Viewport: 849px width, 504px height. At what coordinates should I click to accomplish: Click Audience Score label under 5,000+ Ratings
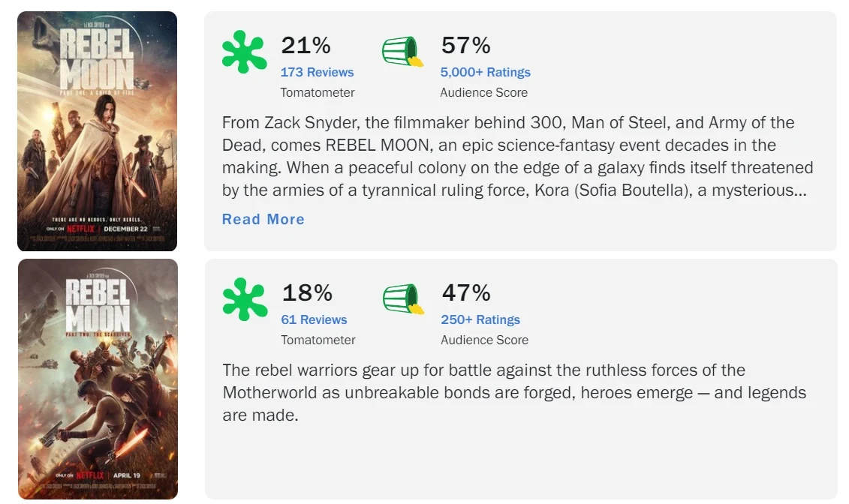coord(484,92)
